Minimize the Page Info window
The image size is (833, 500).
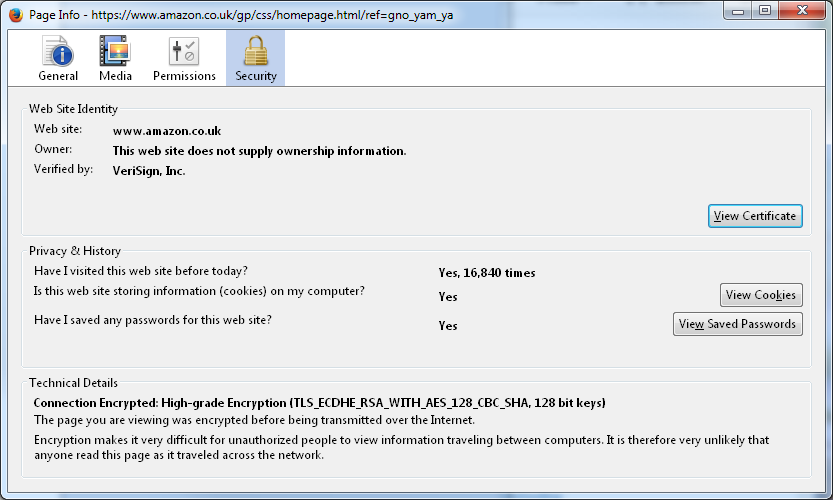(x=738, y=11)
